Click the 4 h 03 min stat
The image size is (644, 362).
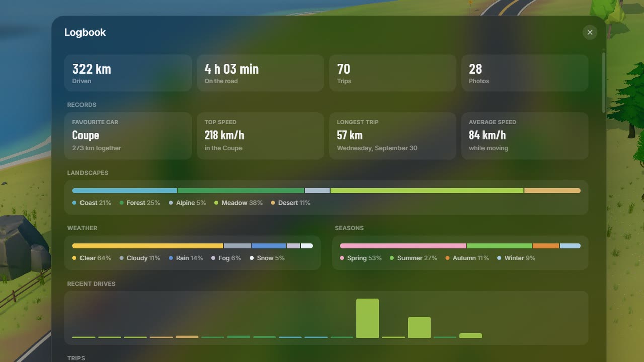[260, 73]
